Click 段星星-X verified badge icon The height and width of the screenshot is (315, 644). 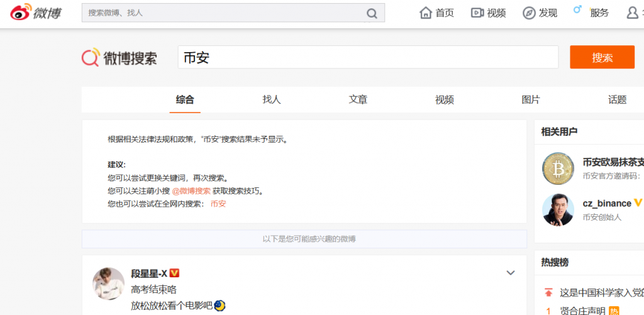(x=175, y=273)
